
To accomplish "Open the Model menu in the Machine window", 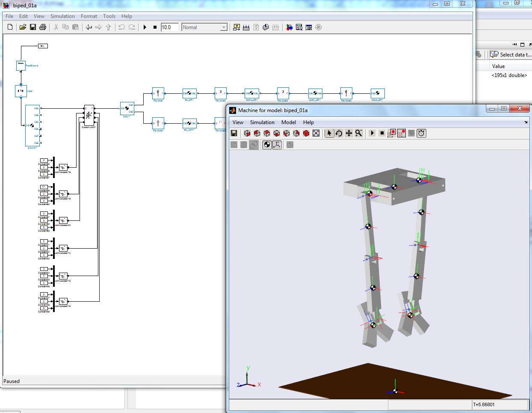I will 288,122.
